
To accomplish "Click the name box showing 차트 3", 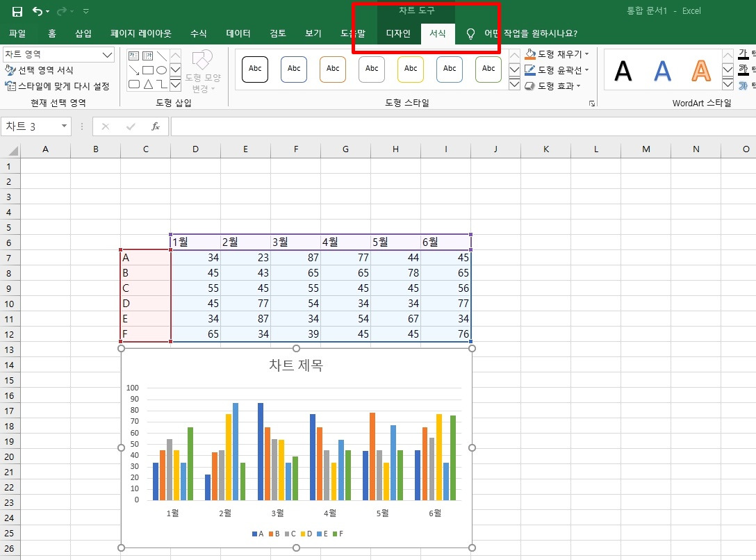I will pyautogui.click(x=35, y=126).
